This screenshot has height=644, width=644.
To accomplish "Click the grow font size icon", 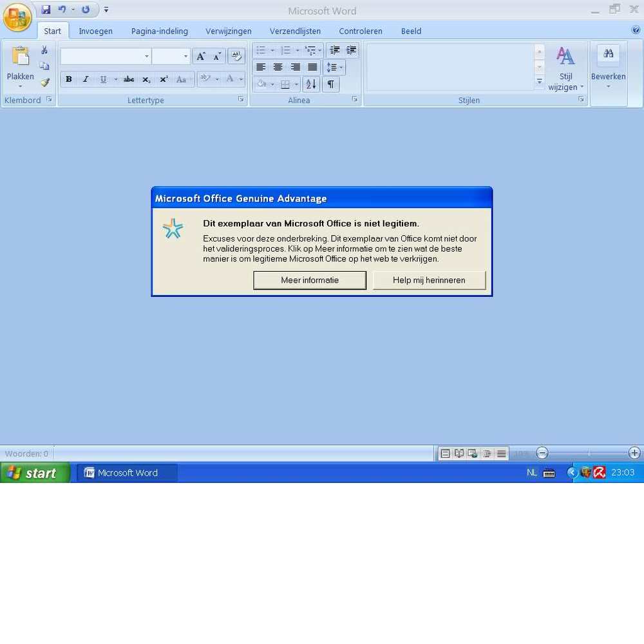I will [201, 56].
